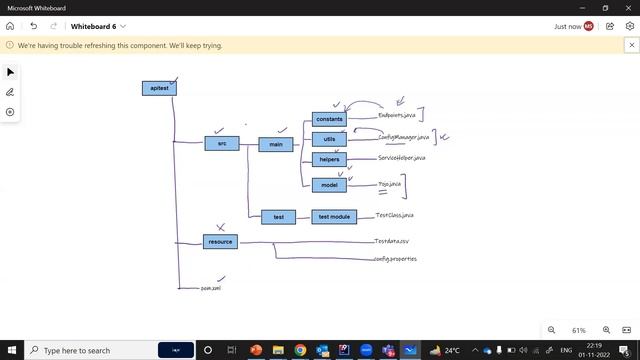This screenshot has height=360, width=640.
Task: Select the main box
Action: click(276, 144)
